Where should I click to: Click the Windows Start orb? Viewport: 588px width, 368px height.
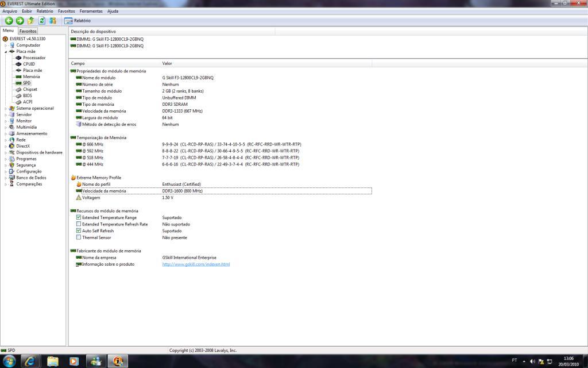tap(9, 361)
